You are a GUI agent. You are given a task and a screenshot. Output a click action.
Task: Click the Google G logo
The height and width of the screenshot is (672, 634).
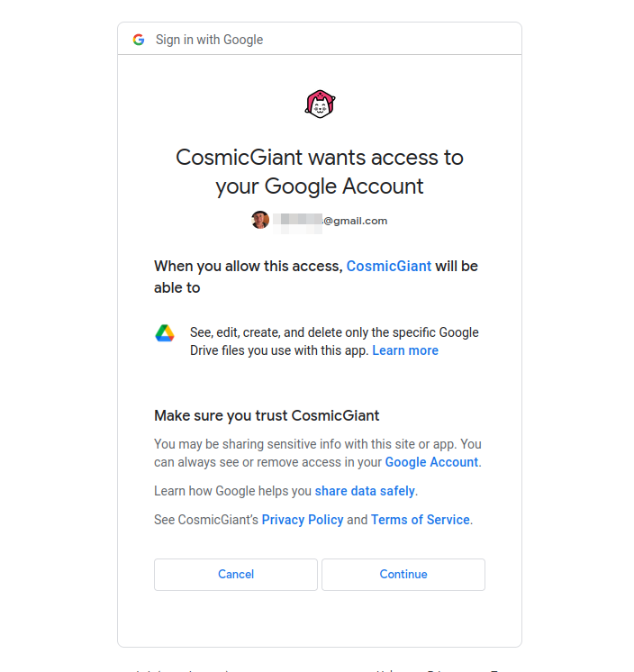[x=139, y=40]
